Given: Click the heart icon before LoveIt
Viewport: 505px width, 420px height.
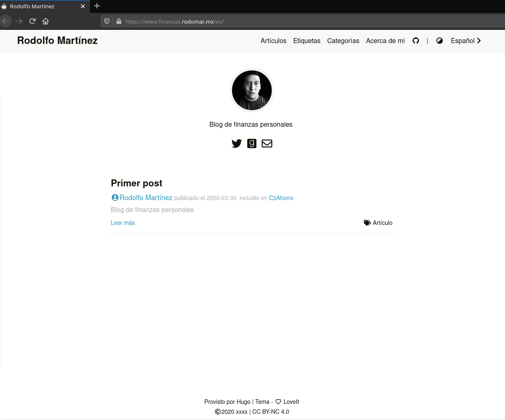Looking at the screenshot, I should tap(278, 402).
